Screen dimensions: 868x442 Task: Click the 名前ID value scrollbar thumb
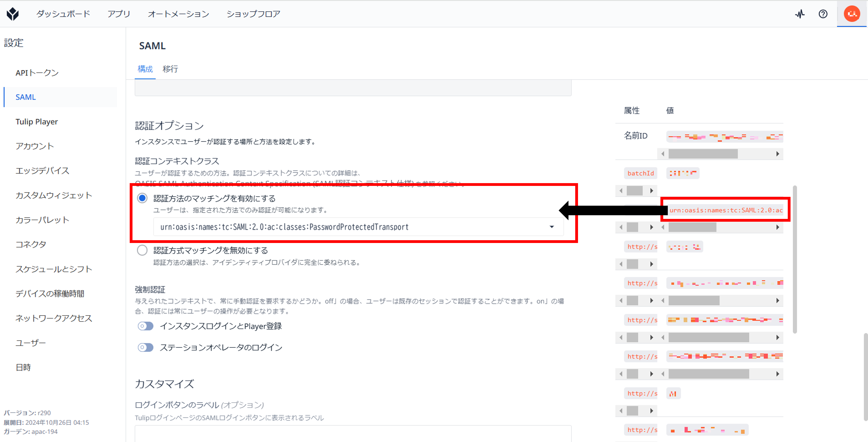point(703,154)
